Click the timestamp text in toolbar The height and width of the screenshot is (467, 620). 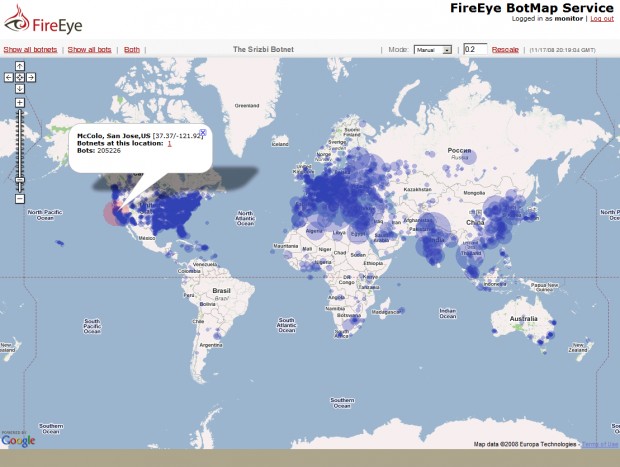562,50
